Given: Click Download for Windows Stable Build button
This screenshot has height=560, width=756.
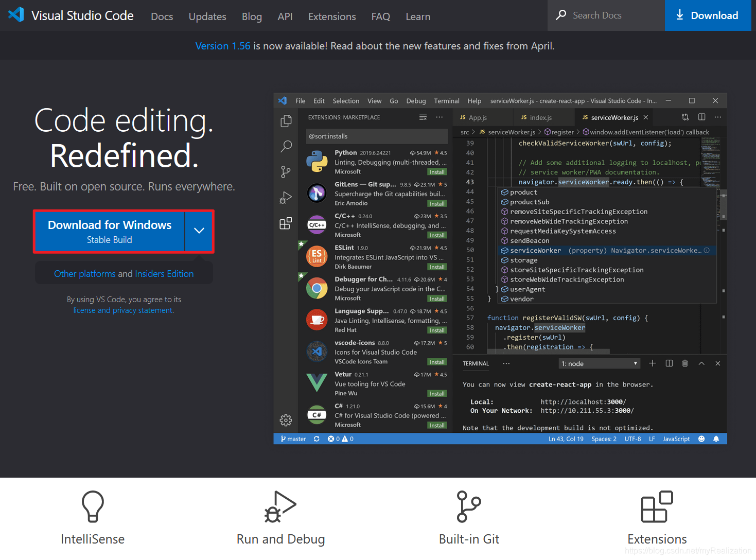Looking at the screenshot, I should click(110, 231).
